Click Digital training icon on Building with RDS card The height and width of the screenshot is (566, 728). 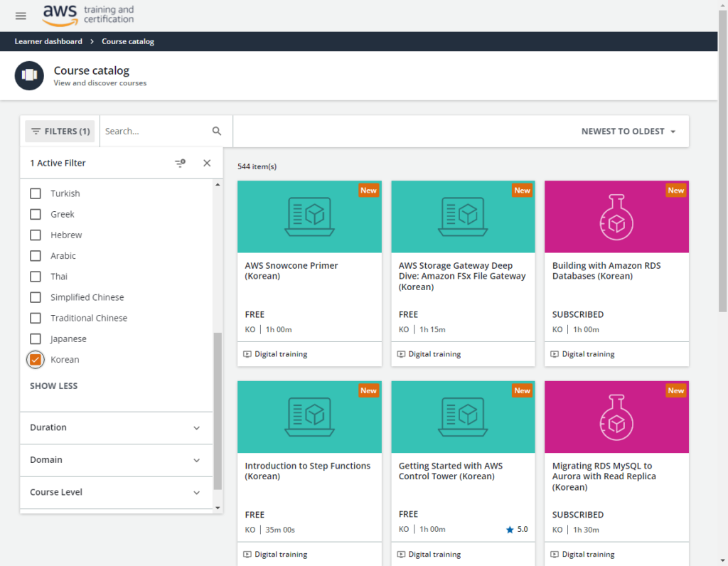click(555, 354)
